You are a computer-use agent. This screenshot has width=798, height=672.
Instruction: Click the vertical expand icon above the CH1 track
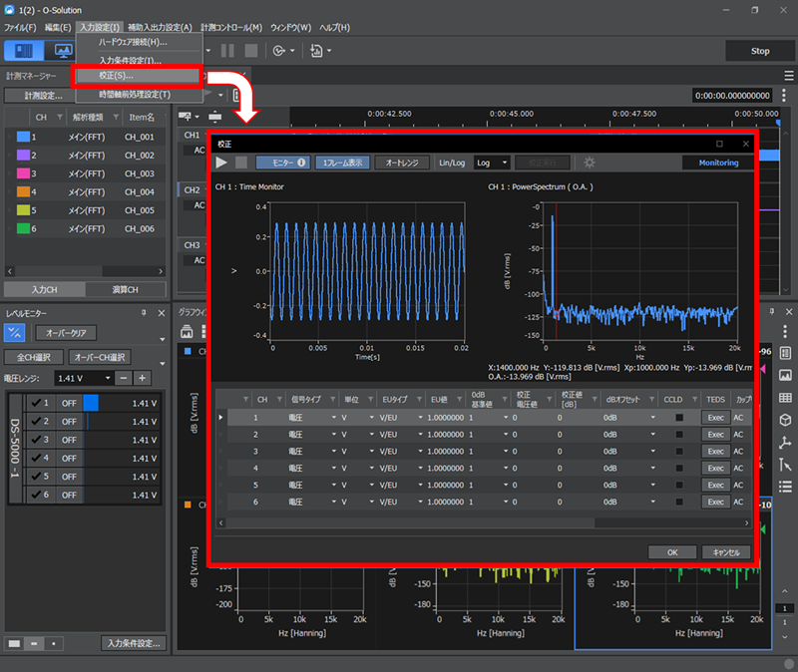pyautogui.click(x=215, y=117)
